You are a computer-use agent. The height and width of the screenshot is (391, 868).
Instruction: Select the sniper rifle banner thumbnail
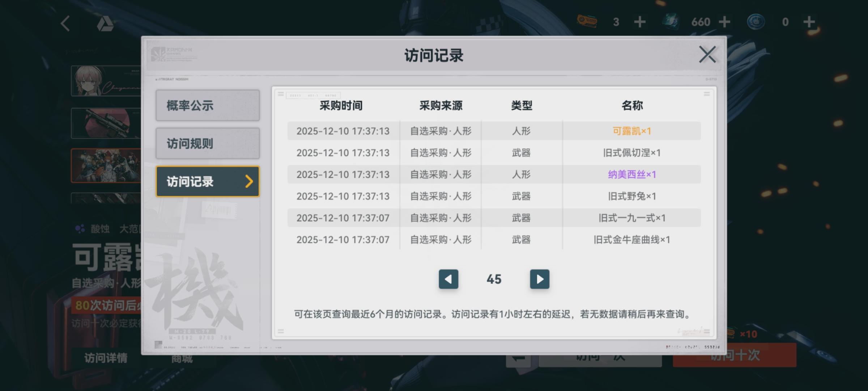(x=106, y=123)
